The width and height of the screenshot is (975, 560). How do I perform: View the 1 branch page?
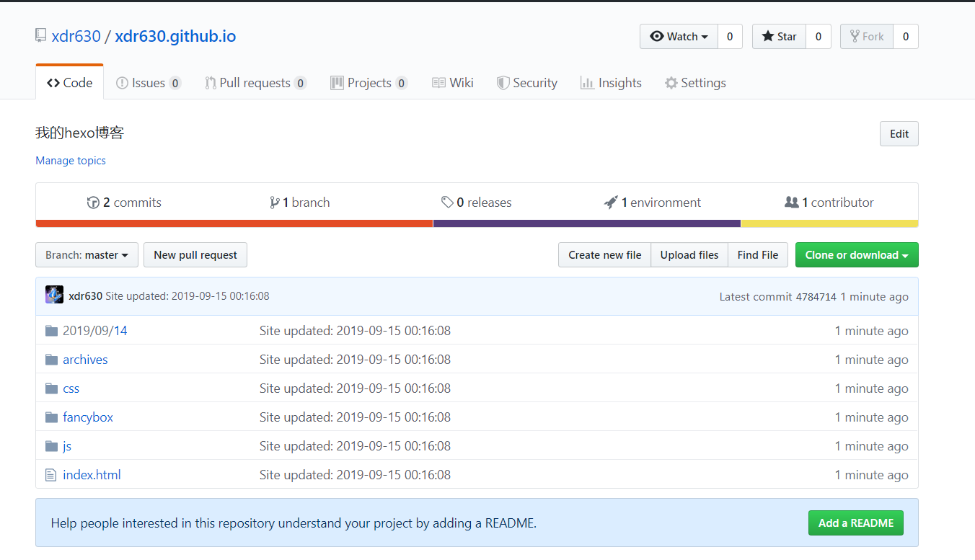(300, 203)
